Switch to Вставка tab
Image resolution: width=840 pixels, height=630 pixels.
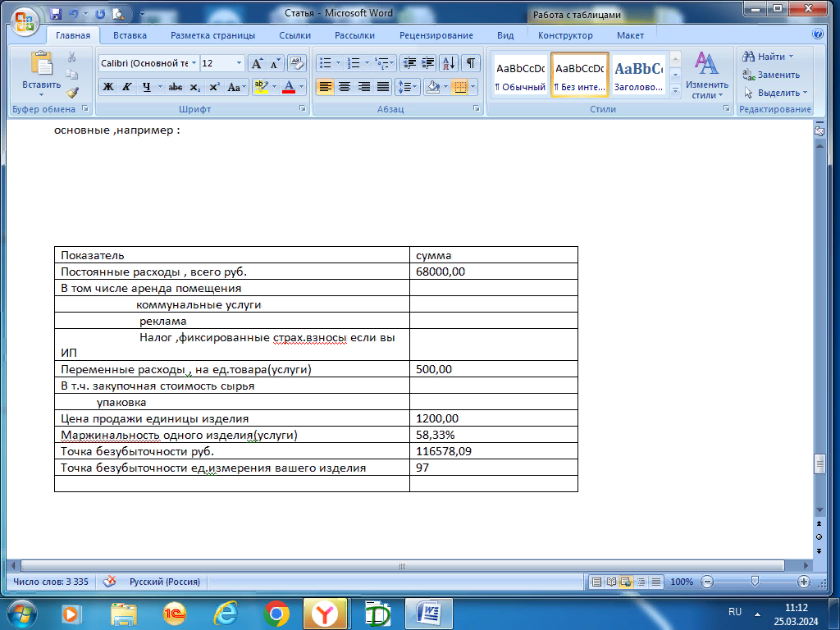coord(130,35)
